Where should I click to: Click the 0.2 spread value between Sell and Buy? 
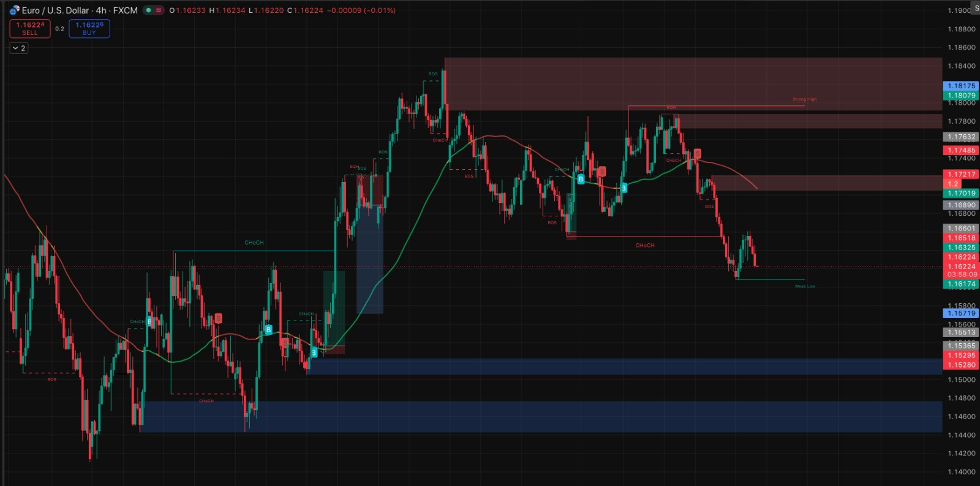(59, 29)
